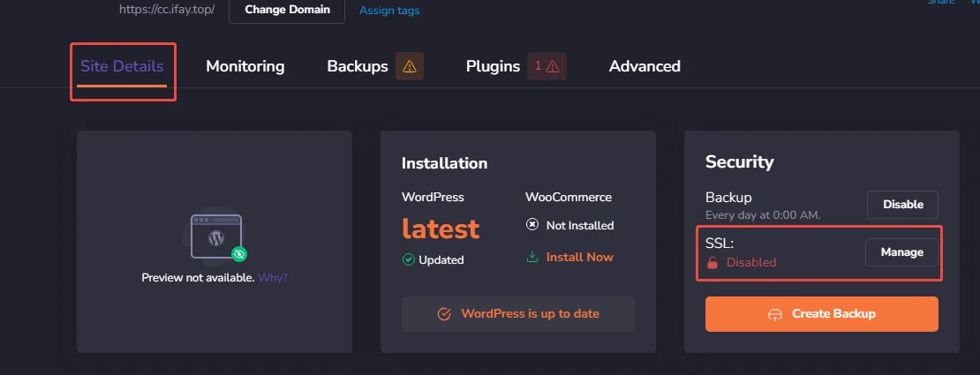This screenshot has height=375, width=980.
Task: Click the green Updated checkmark icon
Action: [x=408, y=260]
